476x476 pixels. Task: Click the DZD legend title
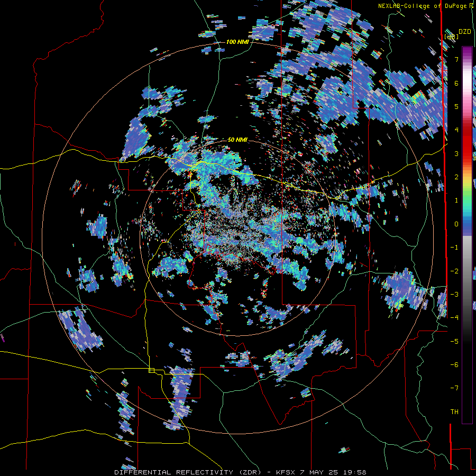point(465,32)
